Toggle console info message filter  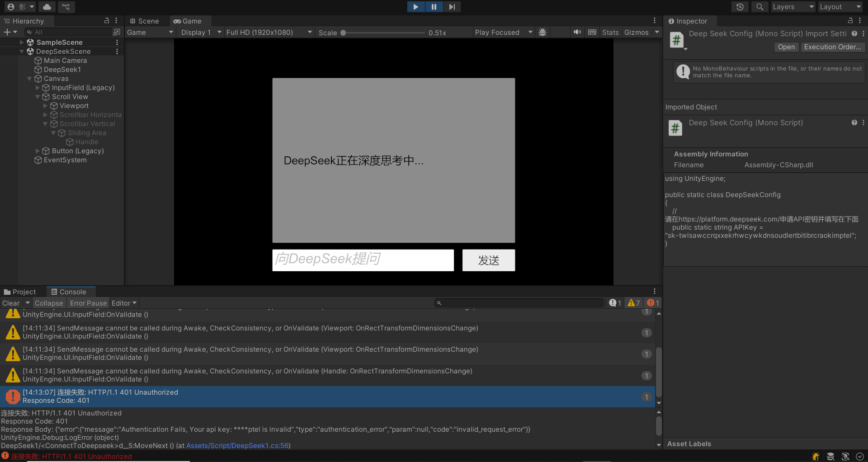pos(615,303)
